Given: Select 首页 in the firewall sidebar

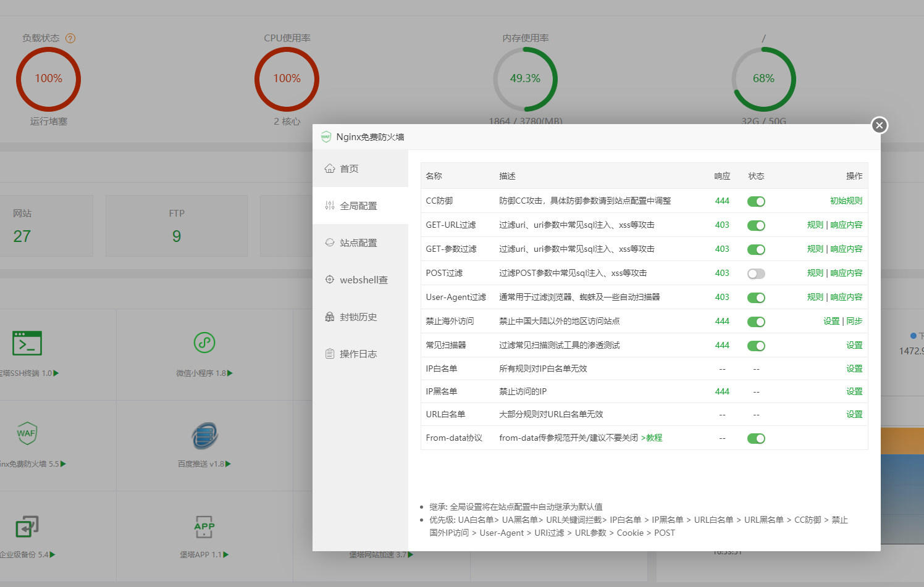Looking at the screenshot, I should pyautogui.click(x=349, y=168).
